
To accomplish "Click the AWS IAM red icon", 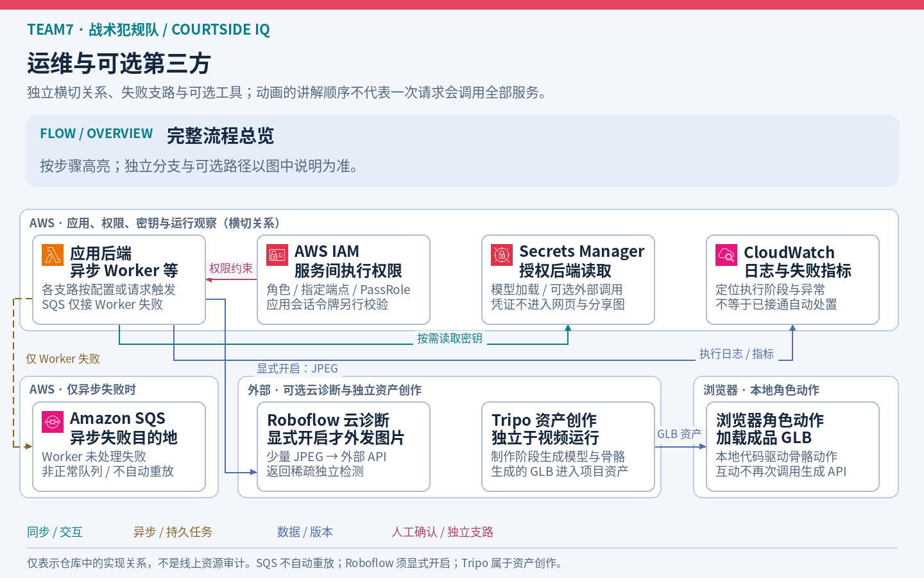I will click(277, 255).
